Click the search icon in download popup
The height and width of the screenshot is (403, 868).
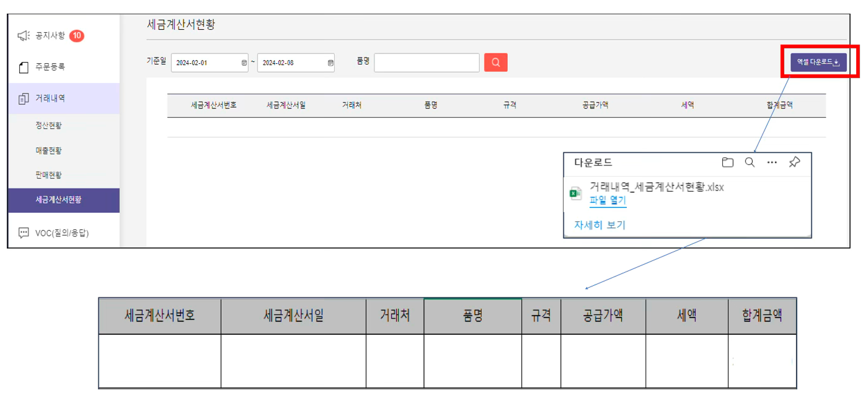750,162
